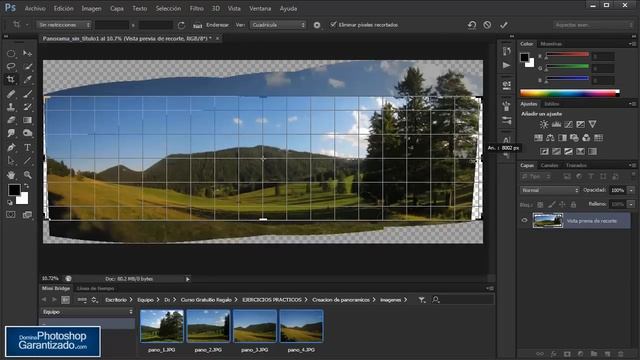
Task: Add a Vibrance adjustment (triangle icon)
Action: click(x=592, y=124)
